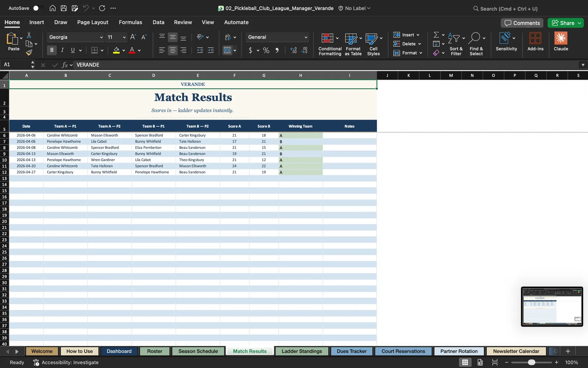Viewport: 588px width, 368px height.
Task: Toggle Bold formatting
Action: pyautogui.click(x=52, y=50)
